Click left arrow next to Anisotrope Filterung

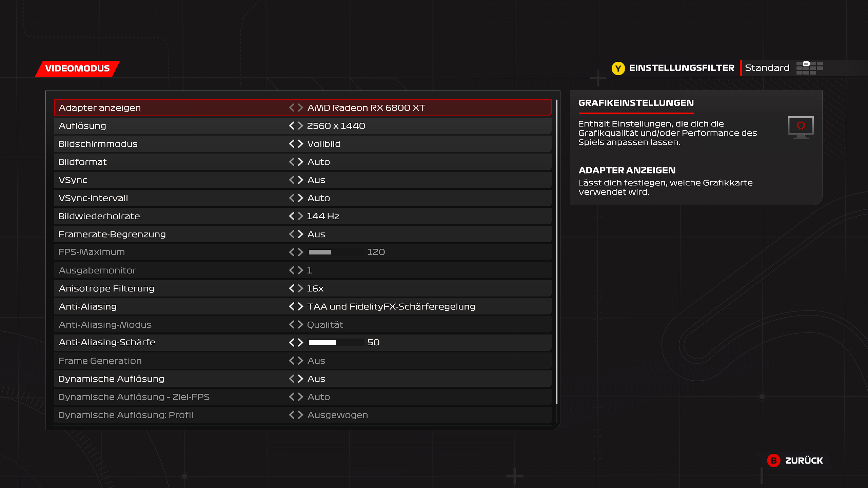pos(292,288)
